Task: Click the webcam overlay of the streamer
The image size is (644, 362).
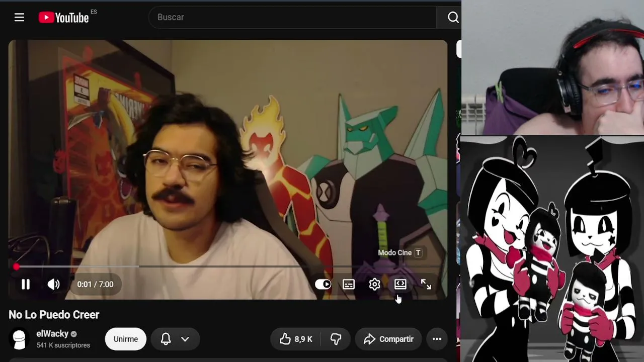Action: (x=552, y=67)
